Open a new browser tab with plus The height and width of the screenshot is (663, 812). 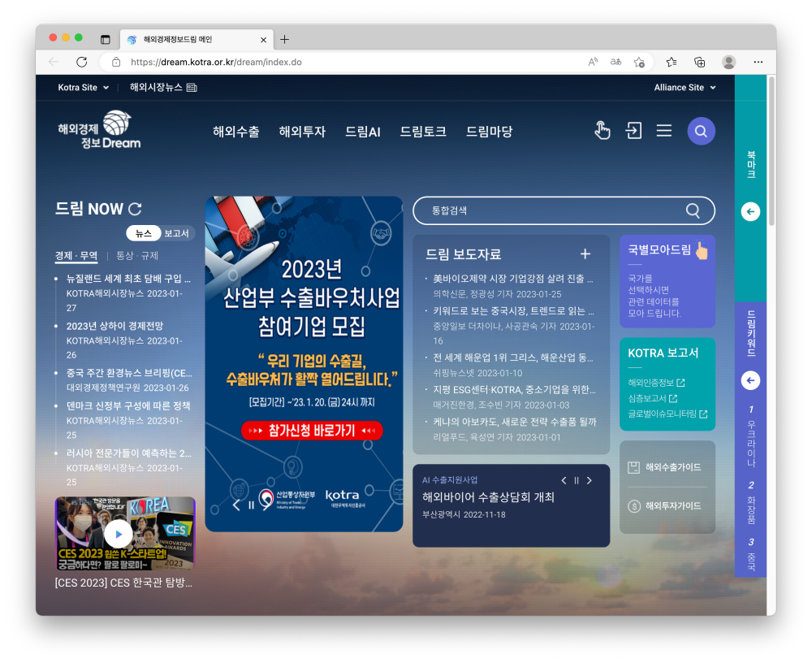pyautogui.click(x=284, y=39)
